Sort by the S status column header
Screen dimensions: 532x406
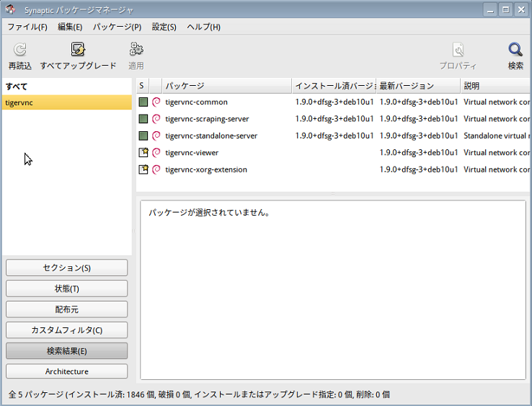[143, 86]
